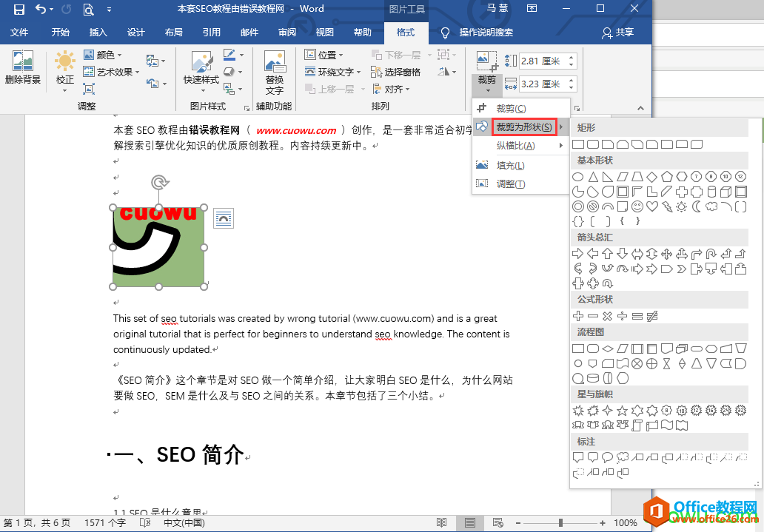Screen dimensions: 764x532
Task: Click the 替换文字 alt text button
Action: tap(275, 73)
